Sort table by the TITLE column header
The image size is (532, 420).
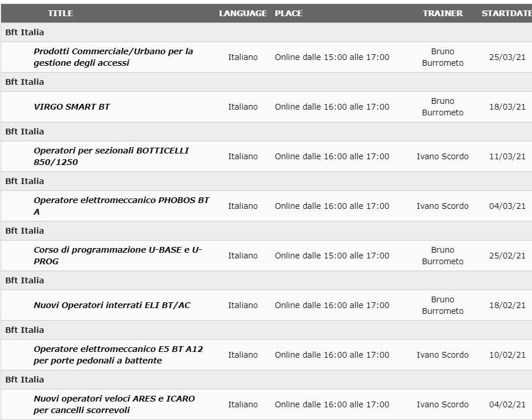tap(60, 13)
